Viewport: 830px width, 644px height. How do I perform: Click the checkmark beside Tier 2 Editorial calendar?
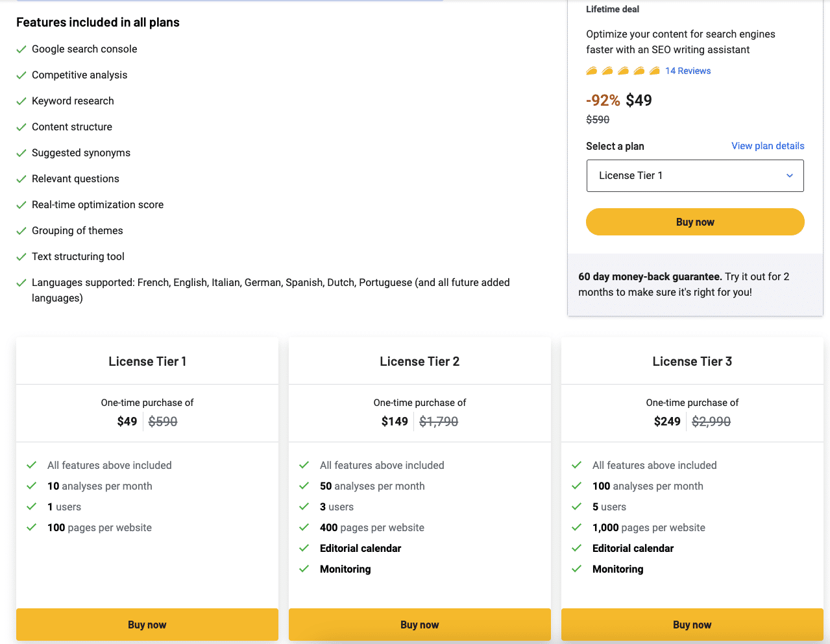coord(304,548)
